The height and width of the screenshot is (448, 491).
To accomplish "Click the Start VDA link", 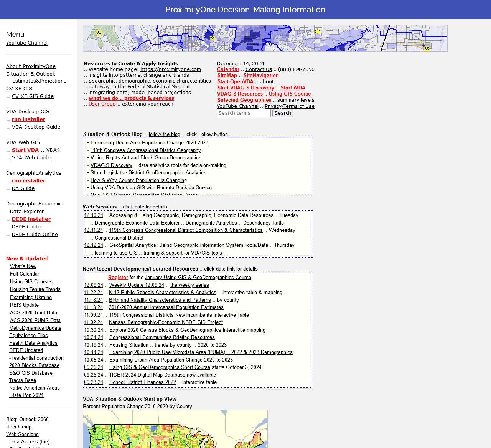I will pos(25,150).
